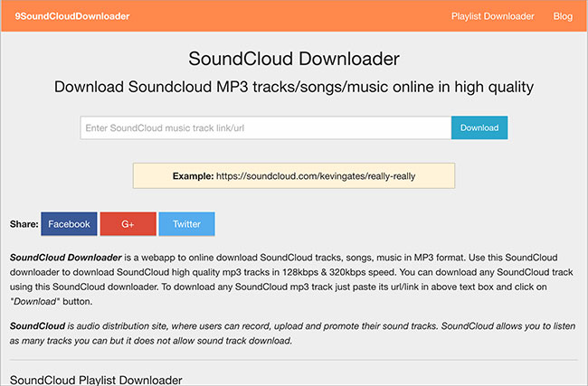The height and width of the screenshot is (386, 588).
Task: Click the SoundCloud Playlist Downloader heading
Action: (96, 380)
